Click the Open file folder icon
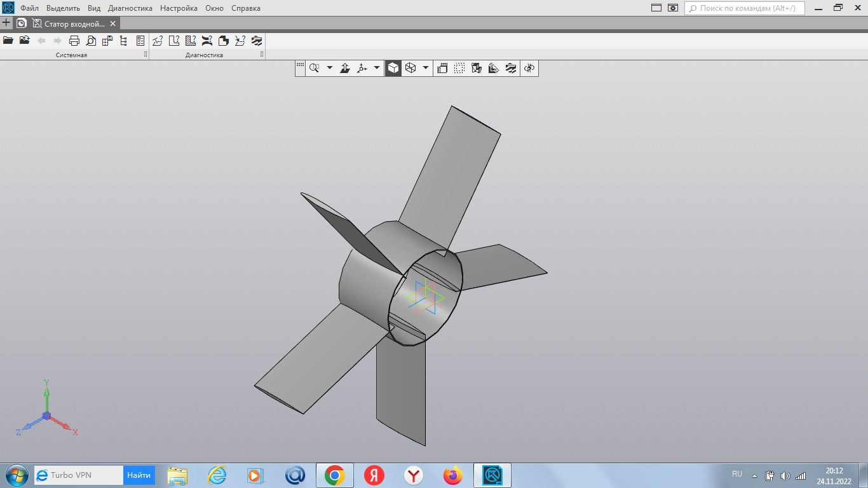This screenshot has width=868, height=488. coord(8,41)
